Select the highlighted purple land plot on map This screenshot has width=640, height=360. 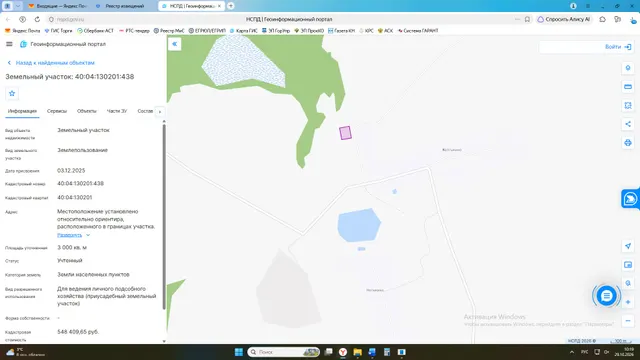[345, 133]
